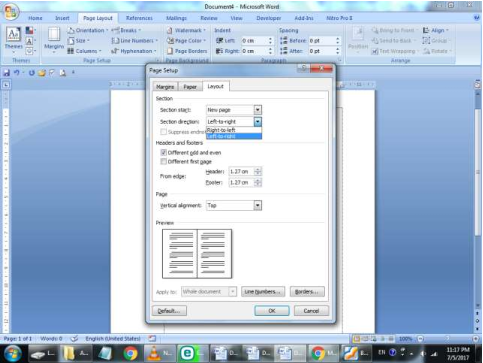Adjust the Header from edge spinner
The width and height of the screenshot is (483, 363).
point(258,171)
